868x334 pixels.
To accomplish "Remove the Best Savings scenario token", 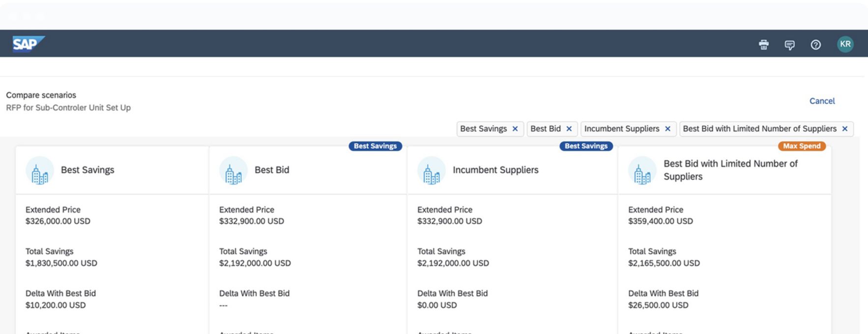I will pyautogui.click(x=515, y=129).
